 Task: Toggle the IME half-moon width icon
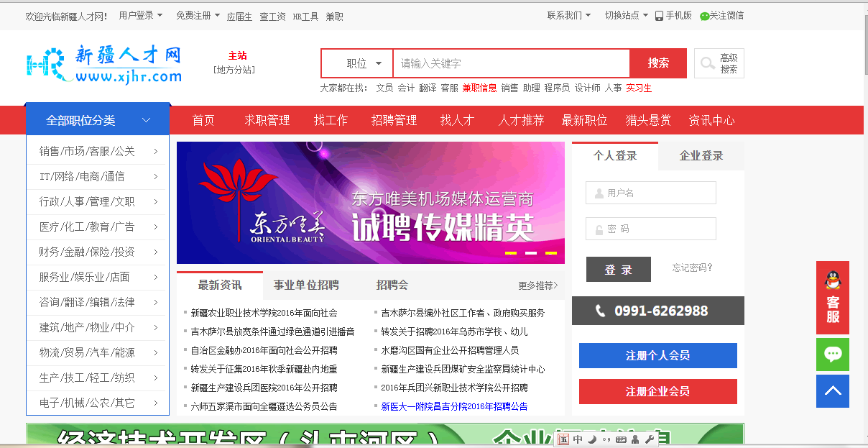tap(591, 439)
